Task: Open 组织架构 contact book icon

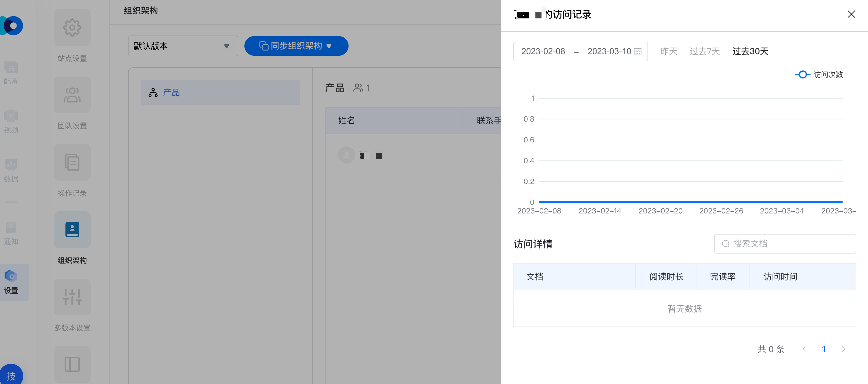Action: [x=72, y=230]
